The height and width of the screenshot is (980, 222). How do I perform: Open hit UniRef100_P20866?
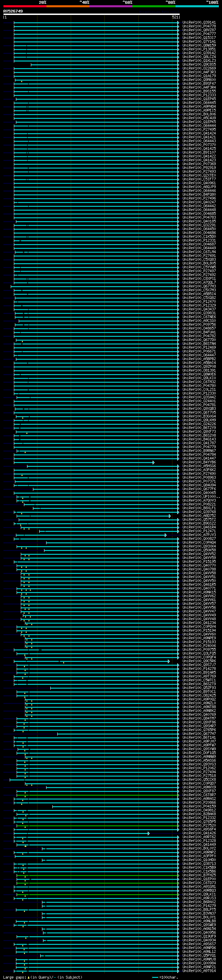199,802
